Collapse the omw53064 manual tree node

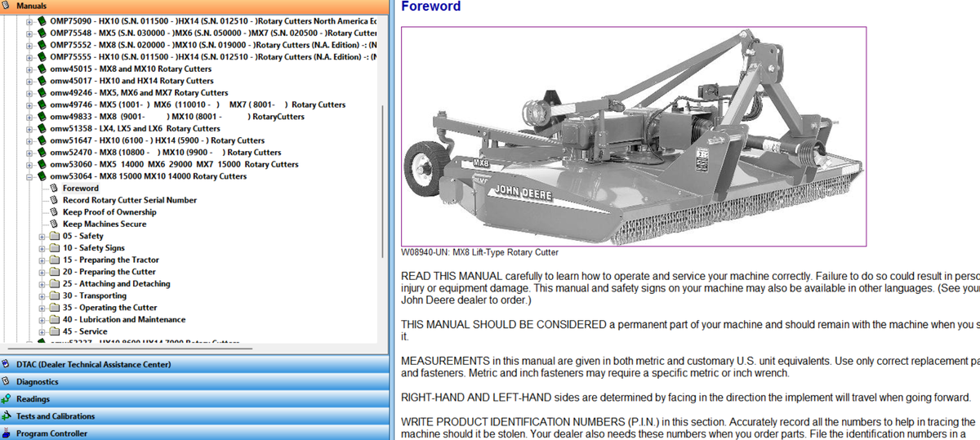(30, 176)
